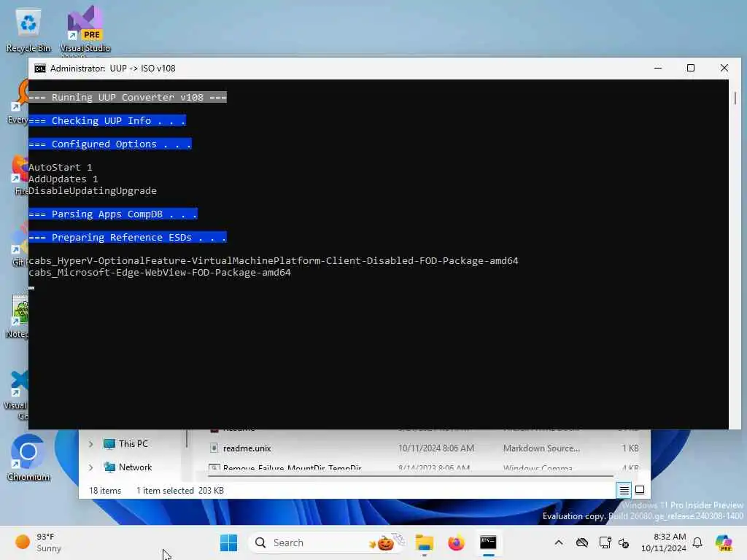
Task: Click the readme.unix file icon
Action: (214, 448)
